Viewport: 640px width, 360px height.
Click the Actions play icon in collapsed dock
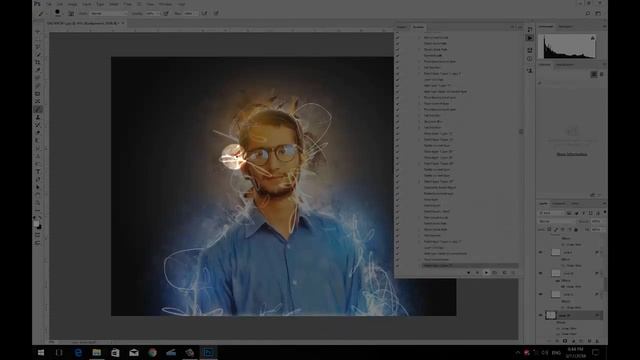click(x=530, y=38)
